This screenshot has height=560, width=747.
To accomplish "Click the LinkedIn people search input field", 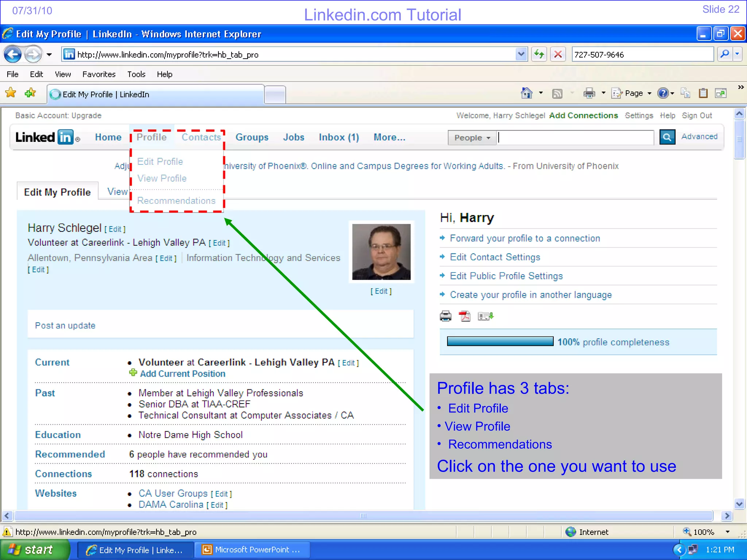I will point(576,137).
